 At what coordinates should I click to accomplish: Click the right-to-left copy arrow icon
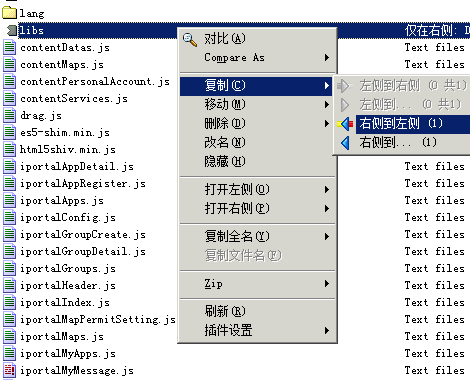click(345, 124)
